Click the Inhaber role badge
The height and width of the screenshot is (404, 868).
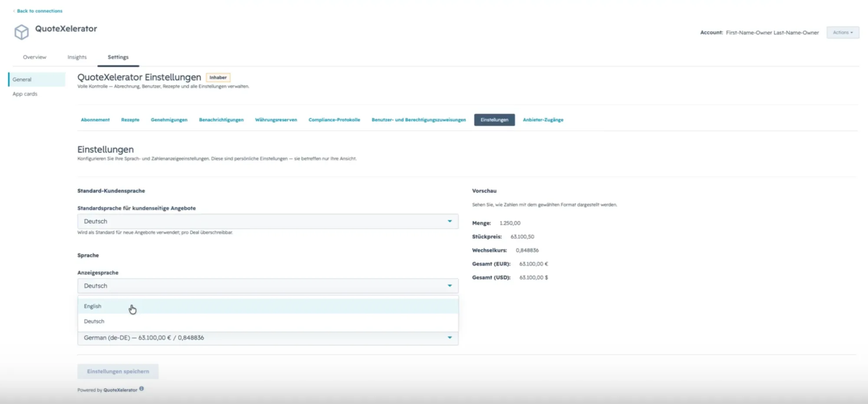[x=218, y=77]
